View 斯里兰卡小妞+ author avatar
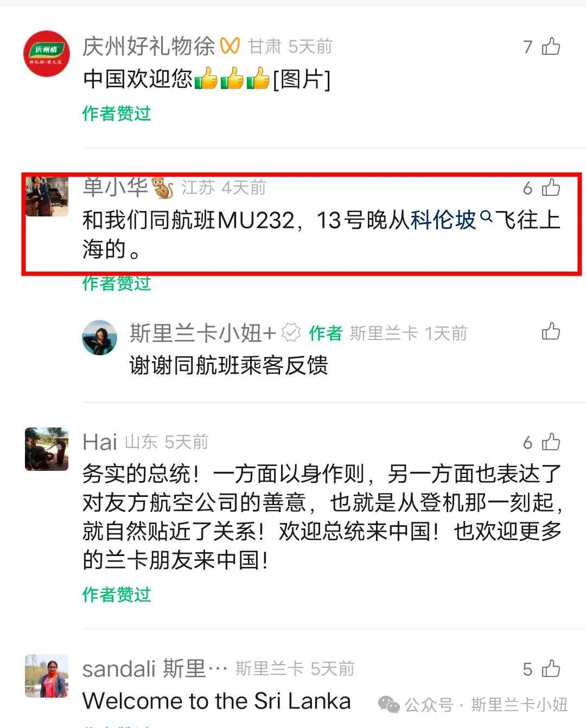The height and width of the screenshot is (728, 586). click(99, 337)
